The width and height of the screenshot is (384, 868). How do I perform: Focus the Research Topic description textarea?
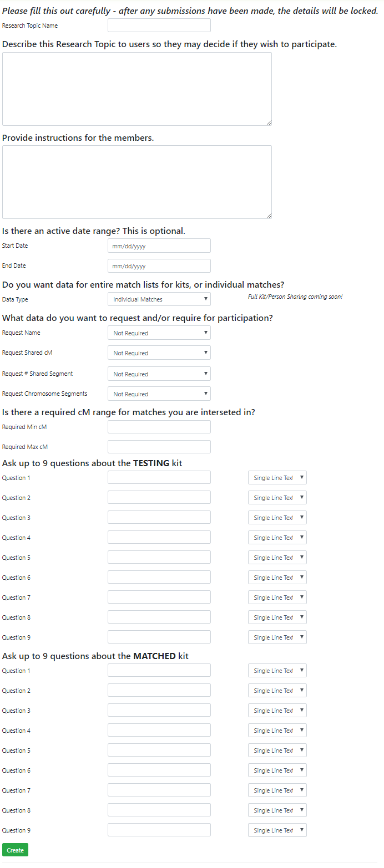[137, 89]
